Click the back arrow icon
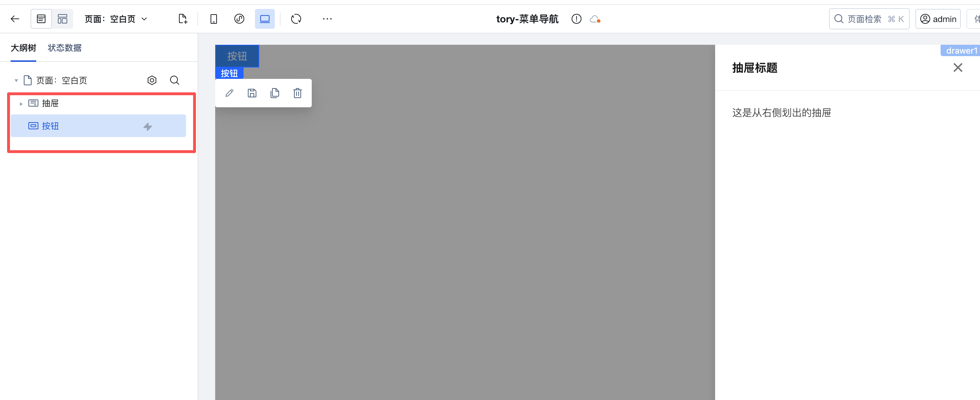Screen dimensions: 980x400 [15, 18]
